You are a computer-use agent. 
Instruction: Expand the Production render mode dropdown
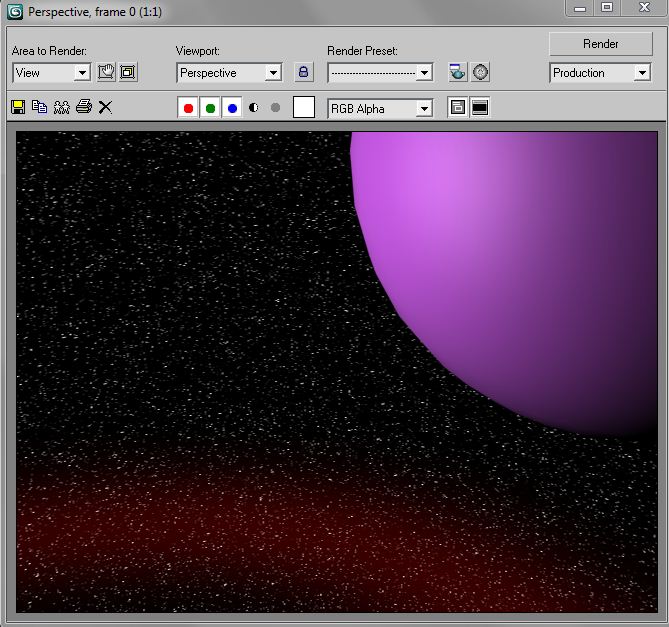[x=641, y=73]
